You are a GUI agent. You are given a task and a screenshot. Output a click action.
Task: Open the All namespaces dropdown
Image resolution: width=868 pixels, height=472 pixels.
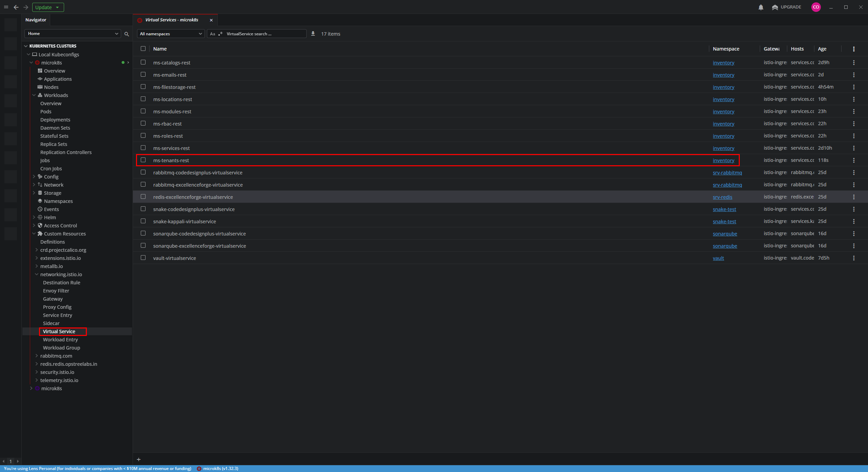[x=171, y=34]
